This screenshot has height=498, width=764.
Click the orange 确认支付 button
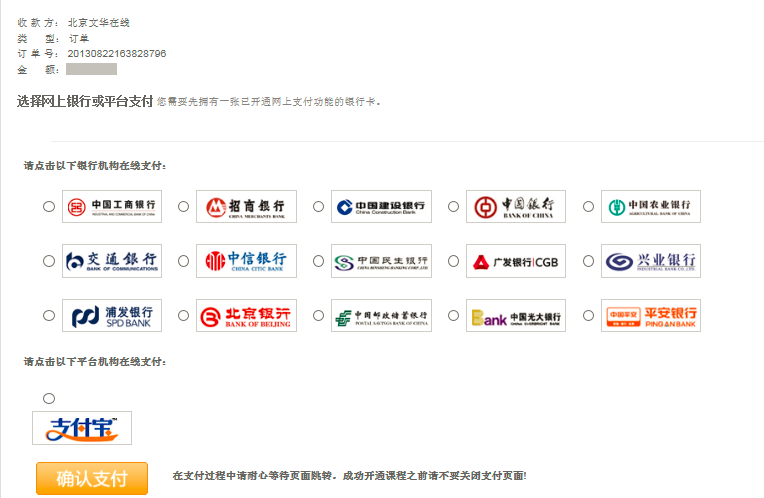pos(92,479)
